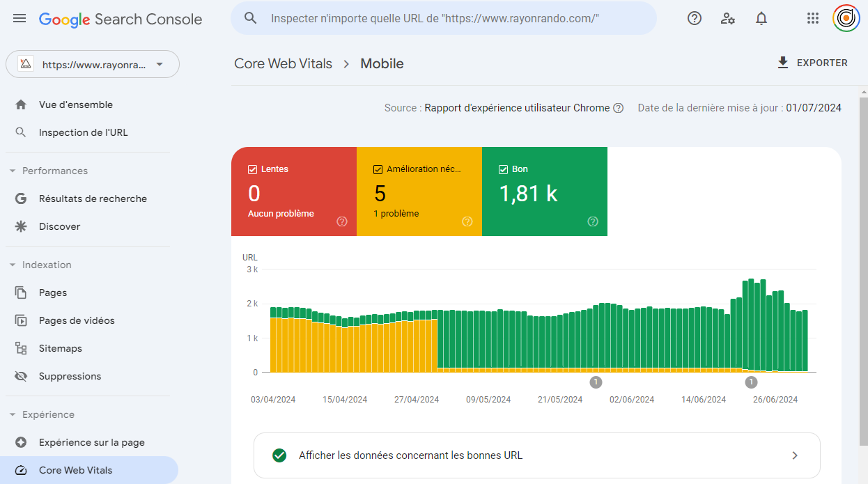Select the yellow Amélioration nécessaire card
The image size is (868, 484).
(419, 192)
